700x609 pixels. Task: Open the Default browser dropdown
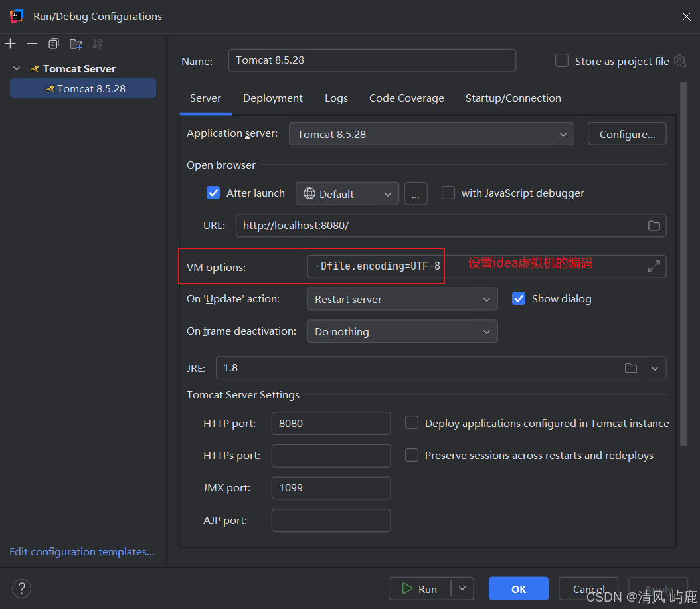pos(347,193)
